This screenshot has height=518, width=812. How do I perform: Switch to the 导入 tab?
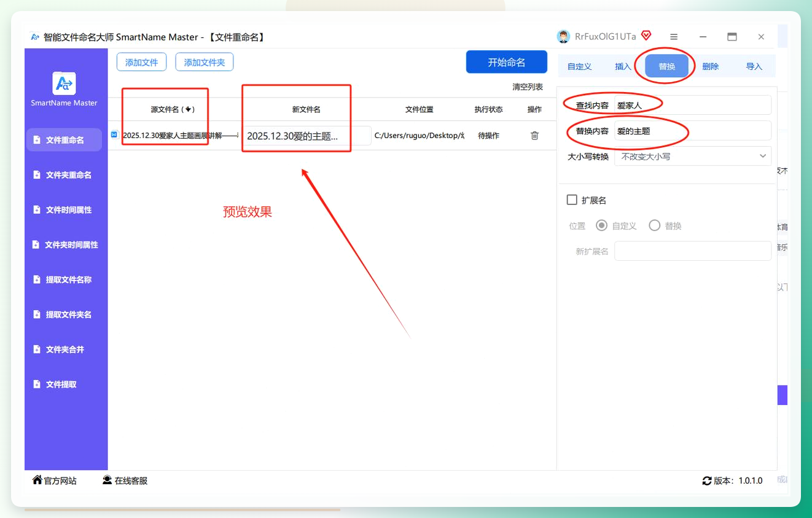(x=754, y=66)
